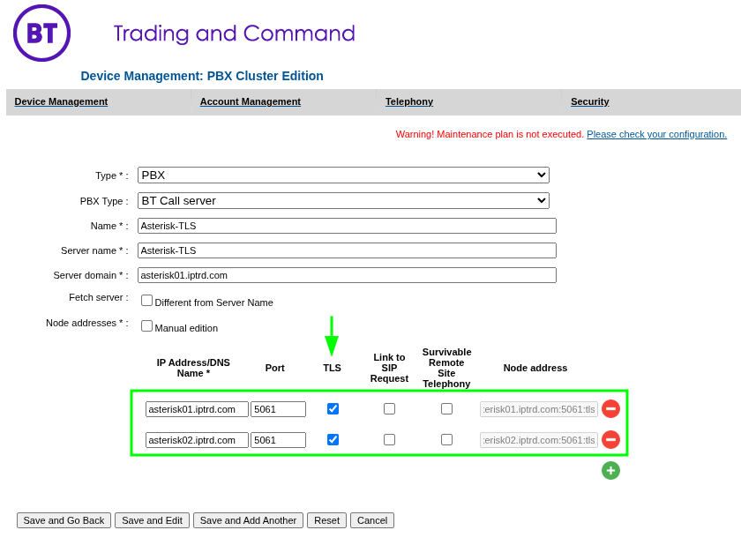Image resolution: width=741 pixels, height=560 pixels.
Task: Enable Survivable Remote Site Telephony for asterisk01
Action: click(446, 409)
